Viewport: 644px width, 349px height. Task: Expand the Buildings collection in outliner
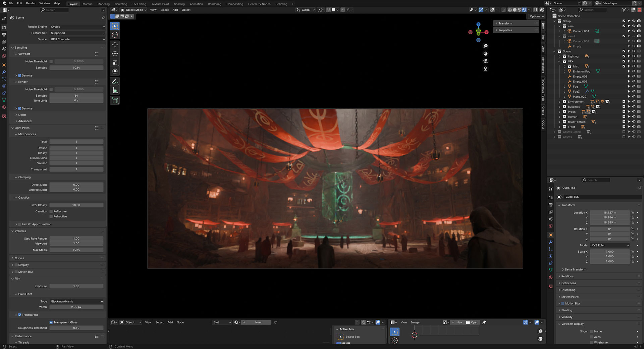click(559, 107)
